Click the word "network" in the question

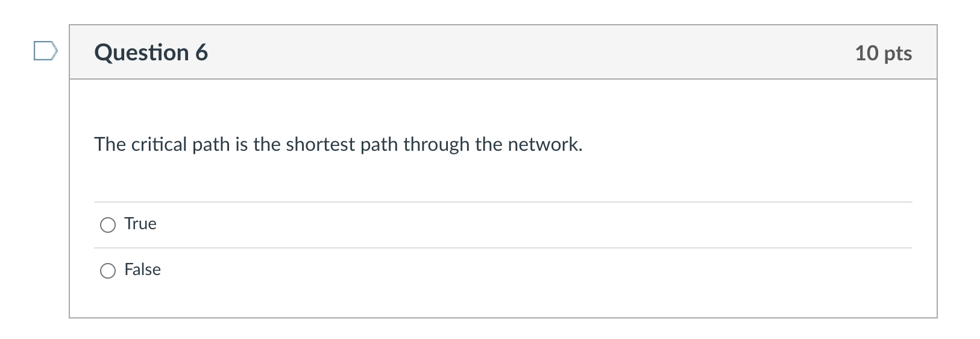[543, 145]
